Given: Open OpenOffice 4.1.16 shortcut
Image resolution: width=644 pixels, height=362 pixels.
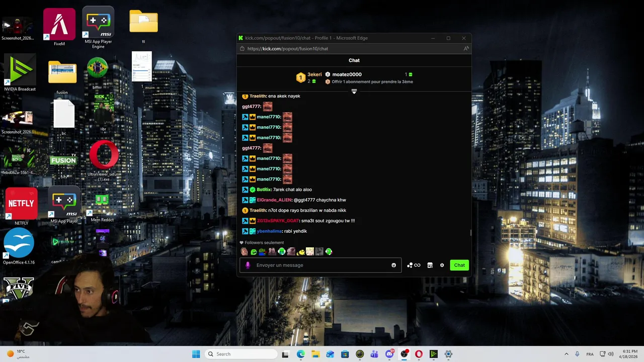Looking at the screenshot, I should point(19,246).
